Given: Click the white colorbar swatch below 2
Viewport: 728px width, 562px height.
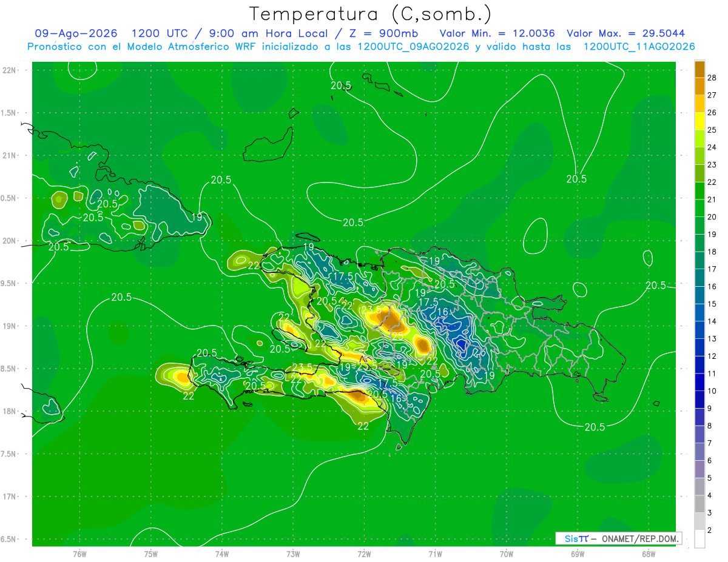Looking at the screenshot, I should [699, 539].
